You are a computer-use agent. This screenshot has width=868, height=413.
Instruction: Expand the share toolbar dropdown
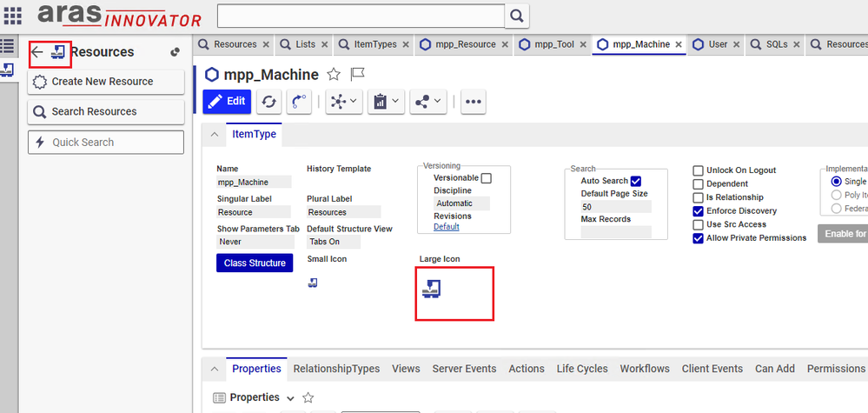point(428,102)
